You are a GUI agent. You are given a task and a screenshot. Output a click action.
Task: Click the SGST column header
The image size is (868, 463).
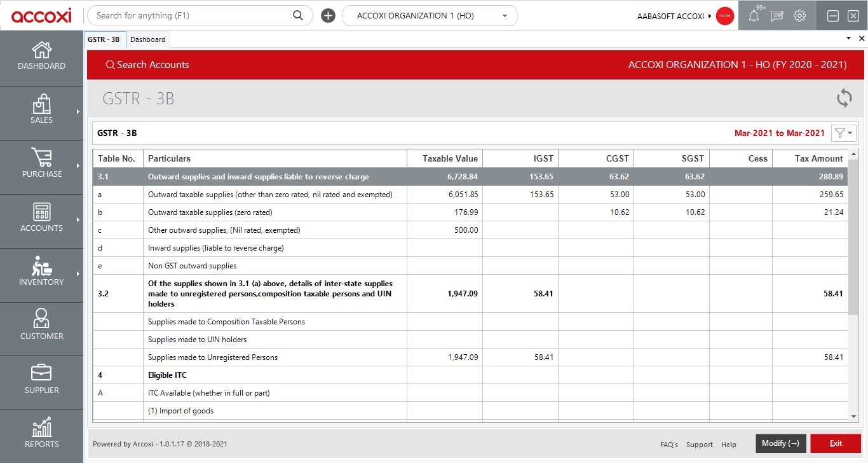(672, 158)
